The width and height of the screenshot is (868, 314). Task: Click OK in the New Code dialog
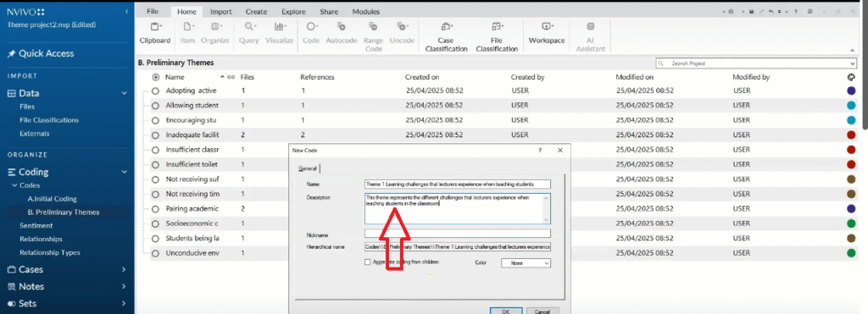pos(505,311)
